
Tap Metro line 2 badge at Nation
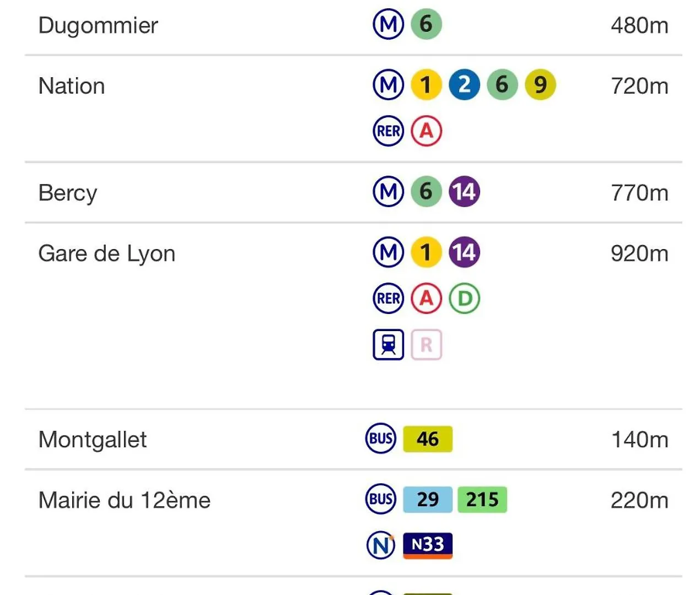[464, 84]
